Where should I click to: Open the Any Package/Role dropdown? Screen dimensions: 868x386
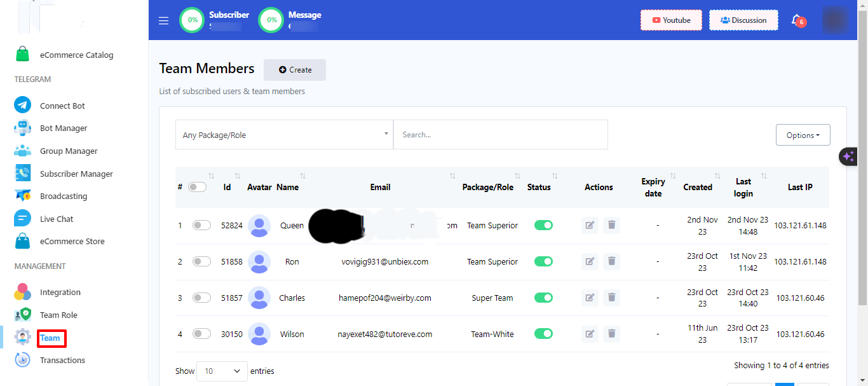[x=284, y=135]
